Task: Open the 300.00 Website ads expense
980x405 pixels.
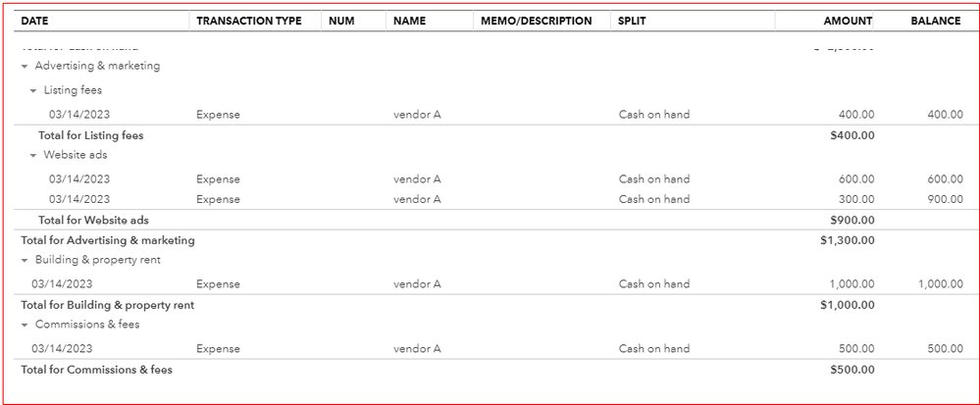Action: point(853,199)
